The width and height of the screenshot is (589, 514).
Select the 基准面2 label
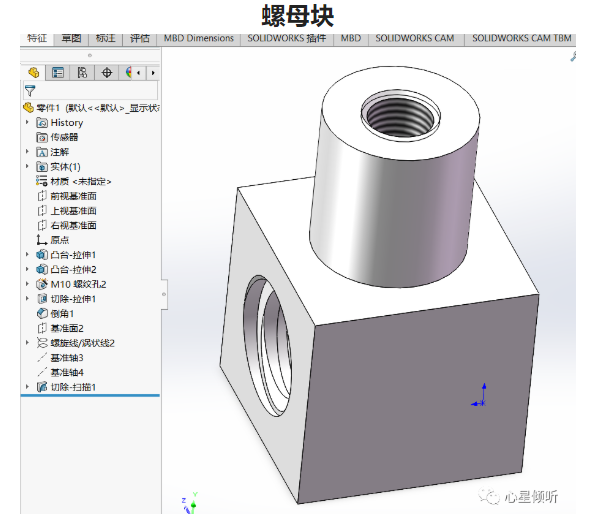coord(67,328)
